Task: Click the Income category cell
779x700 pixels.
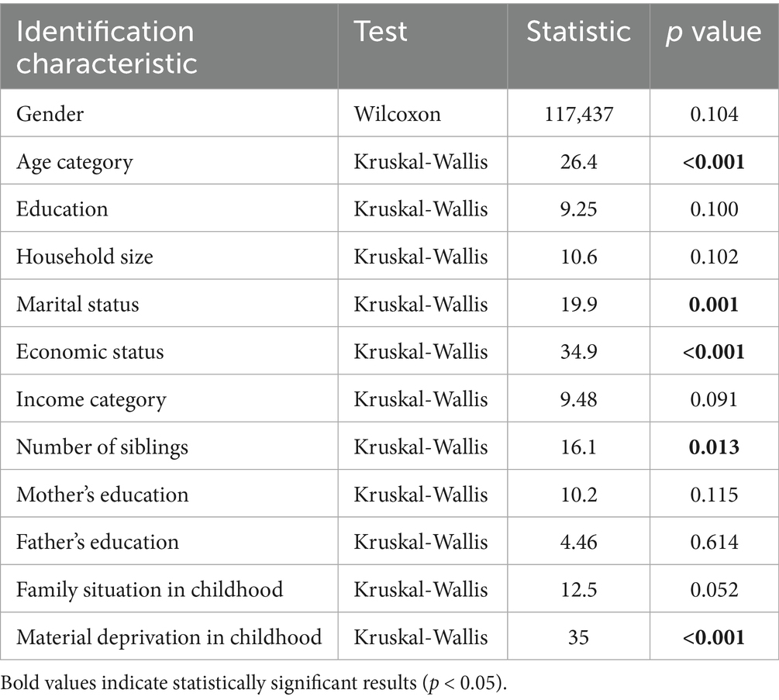Action: [91, 399]
